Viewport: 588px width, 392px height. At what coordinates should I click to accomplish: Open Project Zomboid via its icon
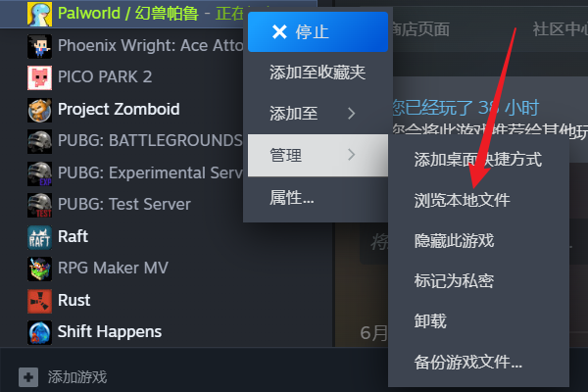coord(39,110)
